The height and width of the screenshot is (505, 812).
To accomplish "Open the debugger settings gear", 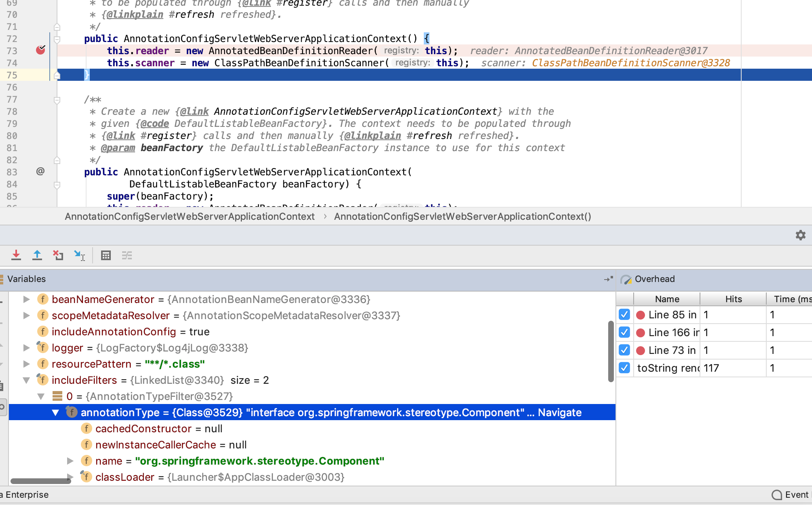I will (800, 235).
